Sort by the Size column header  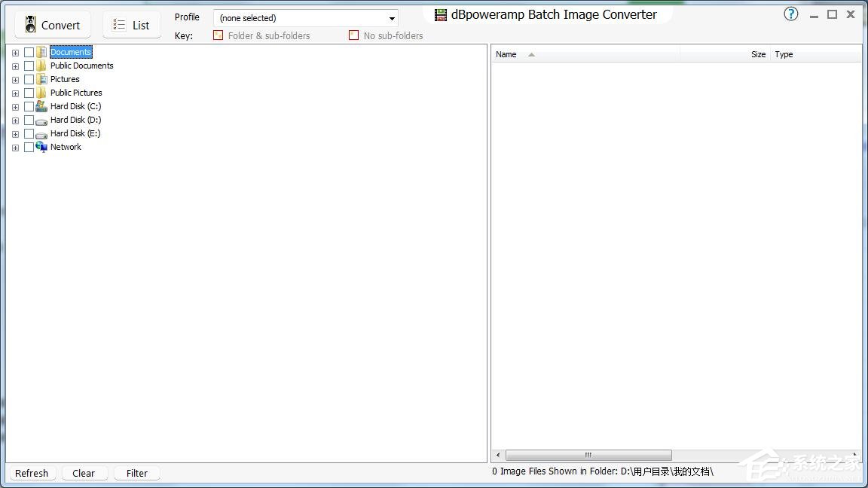725,54
